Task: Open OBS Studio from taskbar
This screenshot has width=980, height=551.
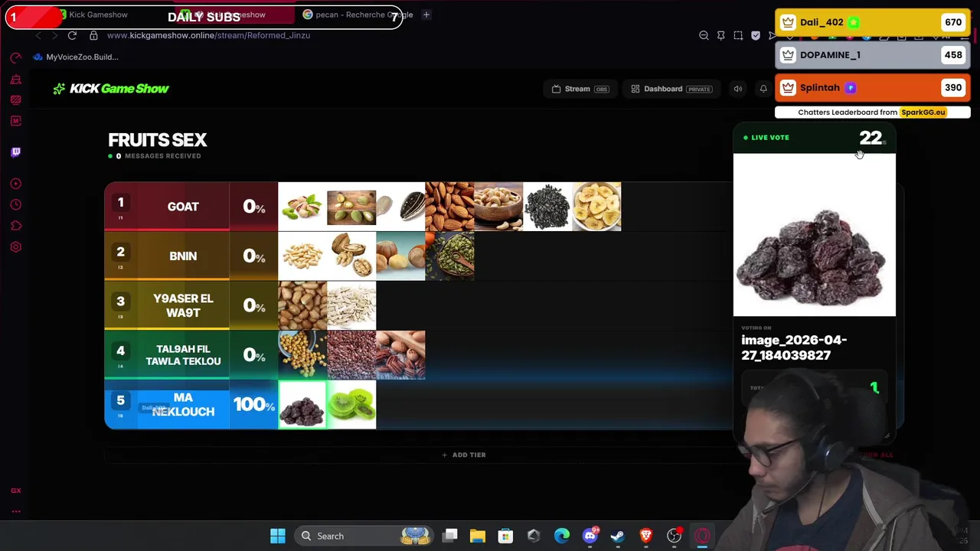Action: pos(674,536)
